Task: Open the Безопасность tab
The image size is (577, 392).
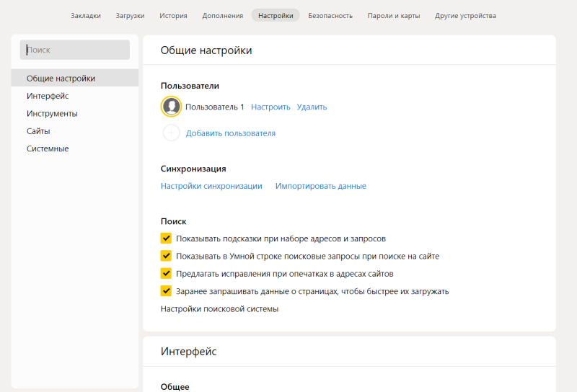Action: click(330, 15)
